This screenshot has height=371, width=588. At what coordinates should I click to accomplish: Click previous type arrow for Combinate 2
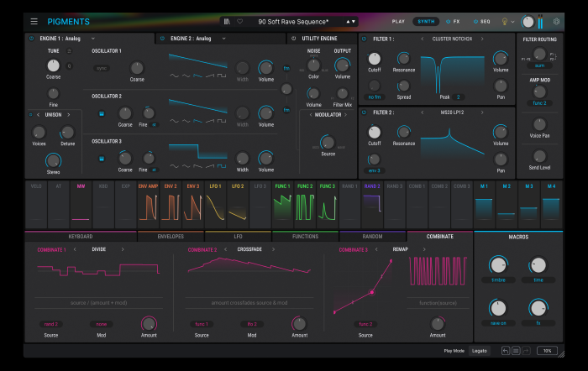click(x=226, y=249)
